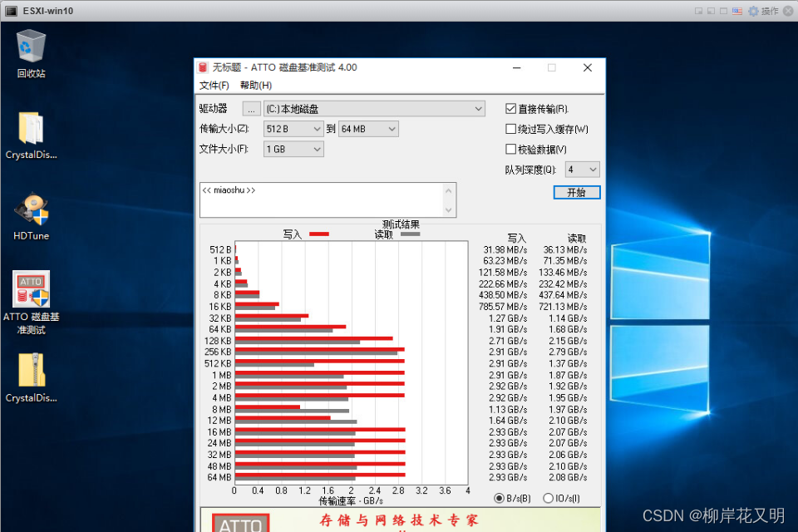Image resolution: width=798 pixels, height=532 pixels.
Task: Open the 1 GB file size dropdown
Action: pyautogui.click(x=293, y=149)
